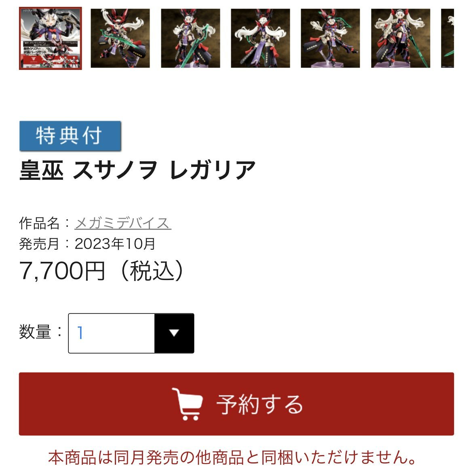Viewport: 473px width, 476px height.
Task: Open the 数量 quantity select box
Action: click(x=131, y=333)
